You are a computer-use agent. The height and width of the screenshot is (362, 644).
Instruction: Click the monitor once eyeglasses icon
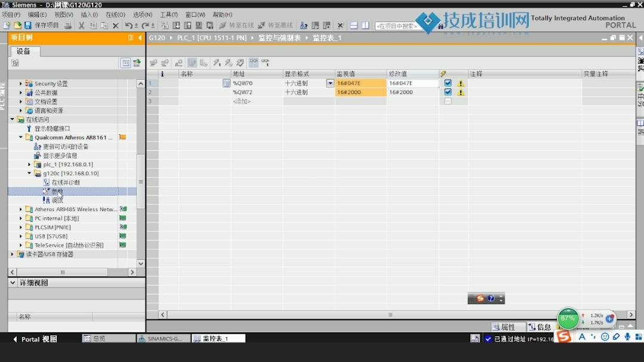point(266,63)
